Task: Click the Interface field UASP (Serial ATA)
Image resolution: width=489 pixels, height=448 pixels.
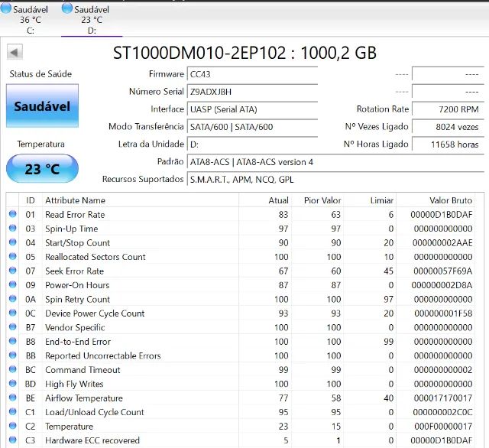Action: [252, 109]
